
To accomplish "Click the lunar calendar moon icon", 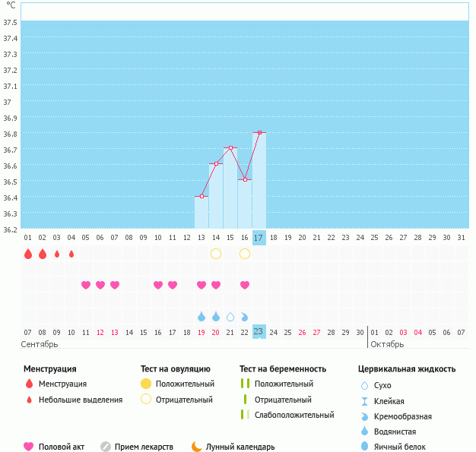I will coord(197,447).
